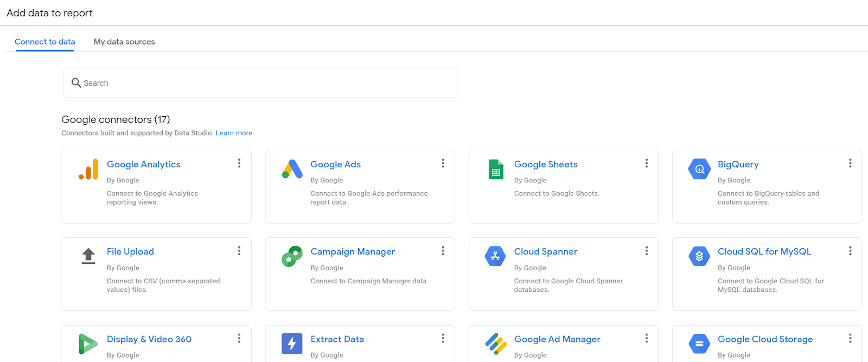Click the Cloud SQL for MySQL icon
This screenshot has width=868, height=362.
coord(699,256)
